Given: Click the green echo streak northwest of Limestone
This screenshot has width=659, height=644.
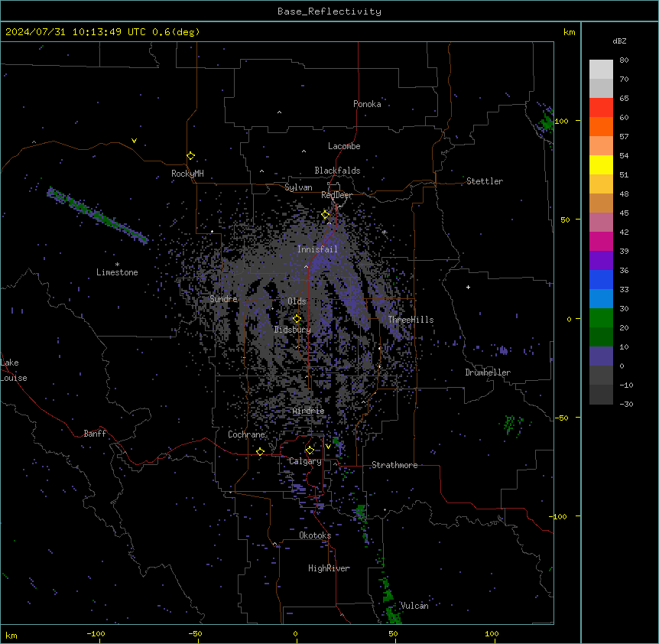Looking at the screenshot, I should point(98,216).
